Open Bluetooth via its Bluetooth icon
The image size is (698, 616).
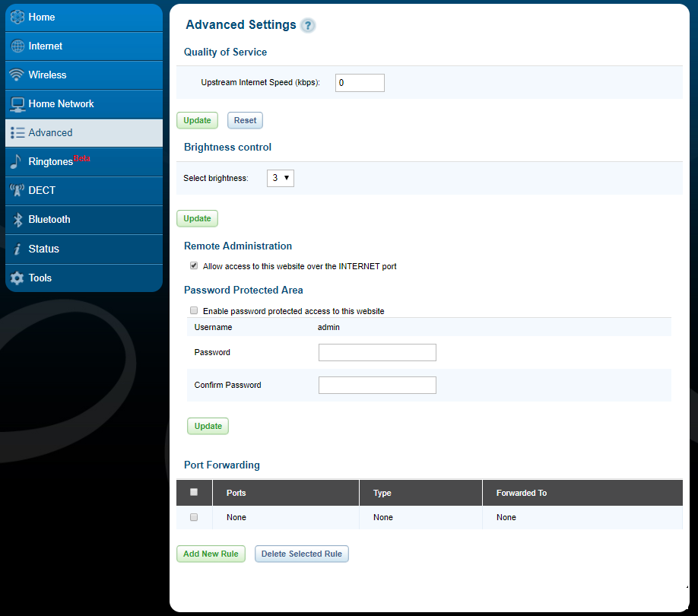coord(17,219)
